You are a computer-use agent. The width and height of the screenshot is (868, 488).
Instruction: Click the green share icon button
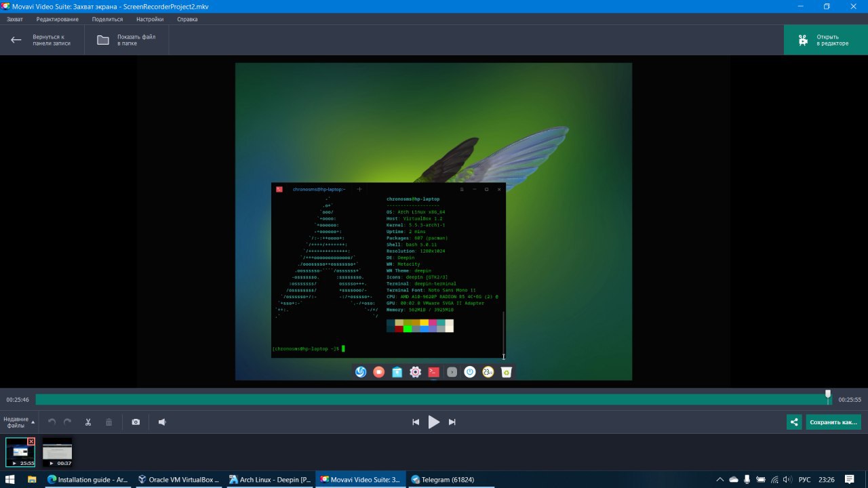coord(794,422)
